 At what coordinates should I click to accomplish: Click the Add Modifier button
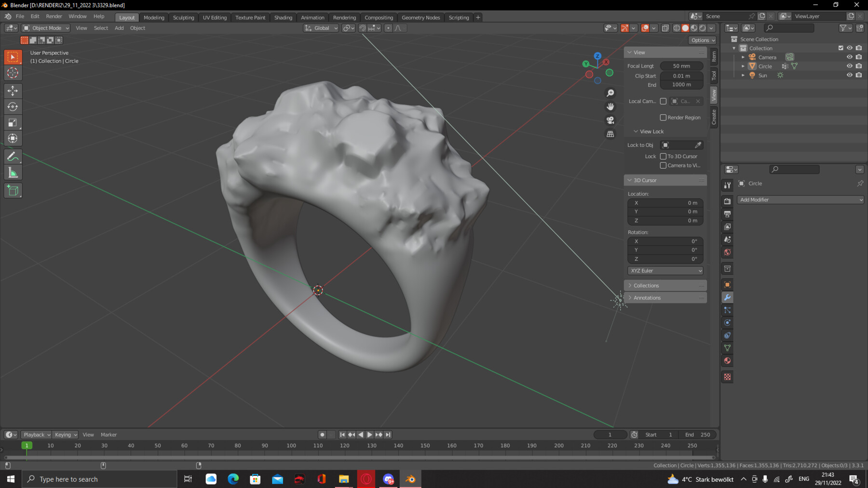(x=800, y=199)
